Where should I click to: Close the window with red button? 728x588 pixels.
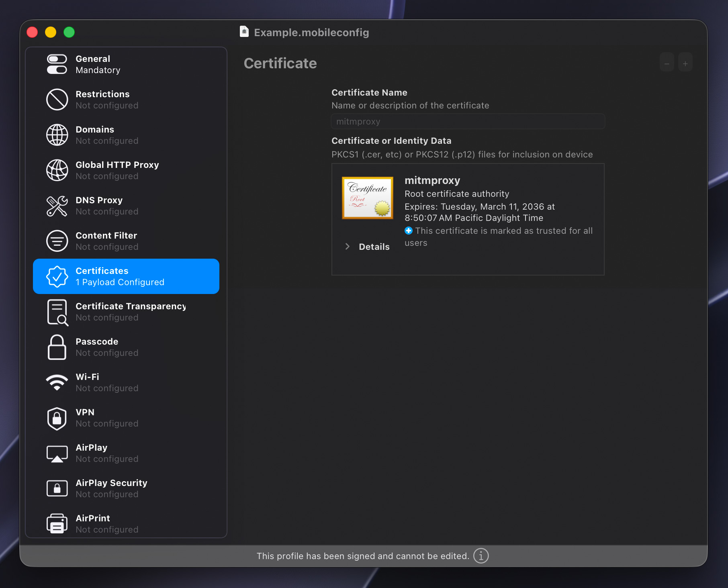click(32, 32)
